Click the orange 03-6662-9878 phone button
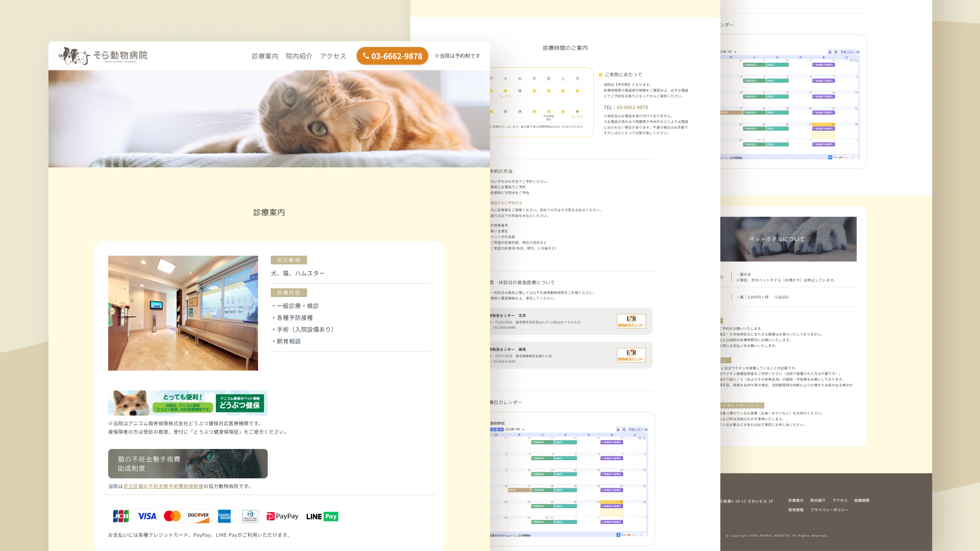 click(392, 56)
